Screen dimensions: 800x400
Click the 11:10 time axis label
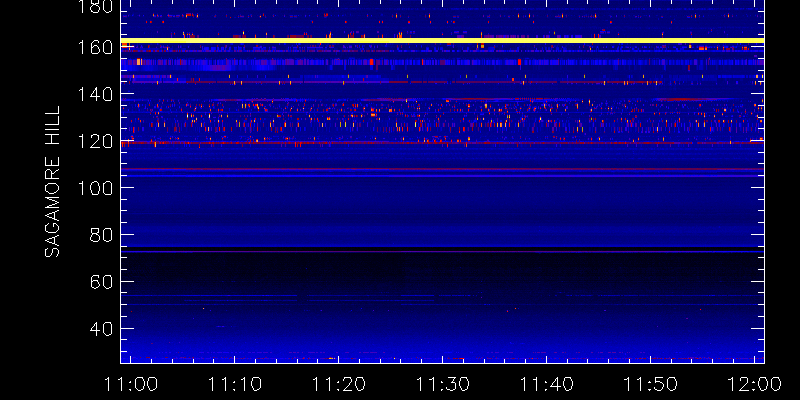click(x=235, y=384)
